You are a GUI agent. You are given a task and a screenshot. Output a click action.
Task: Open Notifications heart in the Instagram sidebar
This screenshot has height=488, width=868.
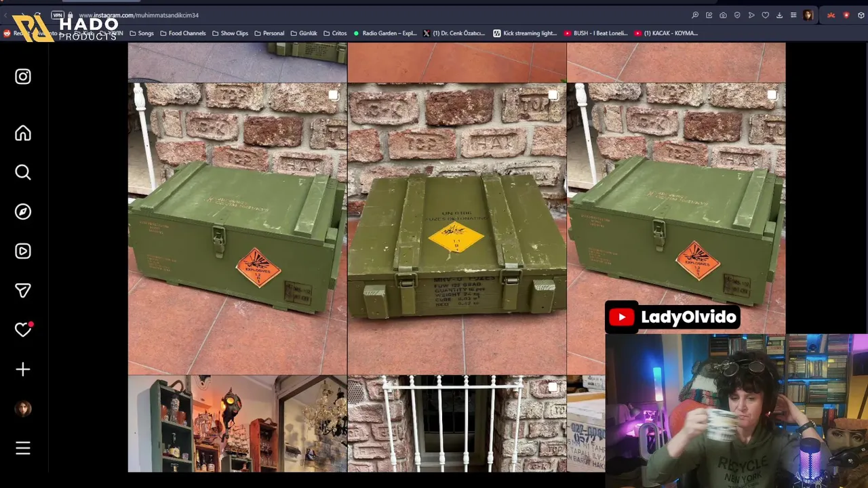pos(24,329)
